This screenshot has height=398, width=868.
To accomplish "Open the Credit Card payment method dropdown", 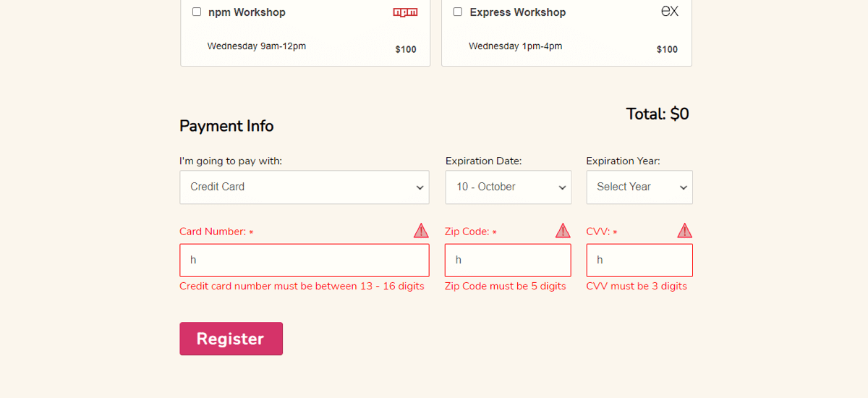I will point(304,187).
